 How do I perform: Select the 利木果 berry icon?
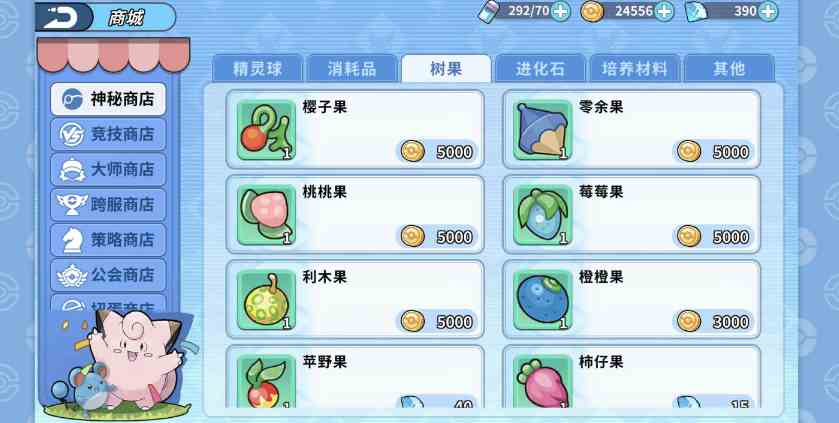(266, 300)
